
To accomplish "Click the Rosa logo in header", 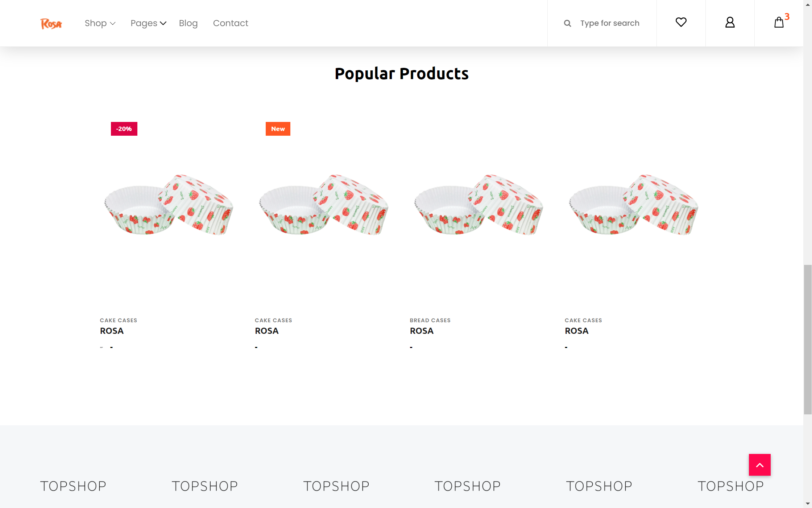I will click(x=51, y=24).
